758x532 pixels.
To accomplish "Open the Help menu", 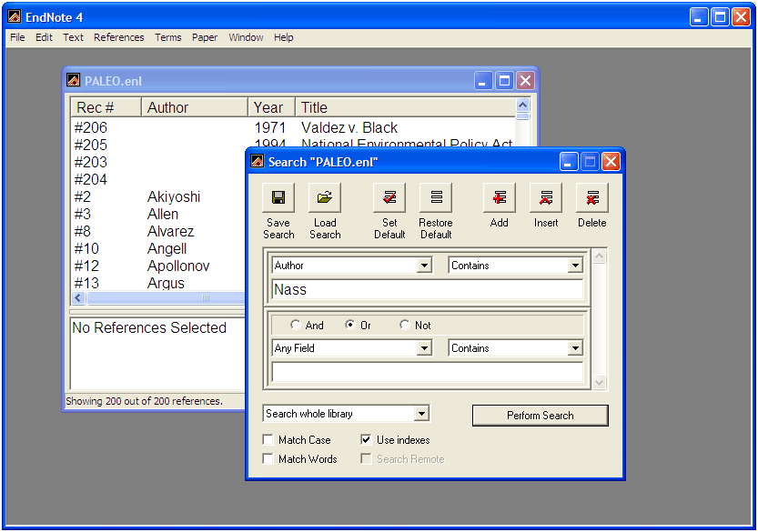I will pyautogui.click(x=284, y=37).
